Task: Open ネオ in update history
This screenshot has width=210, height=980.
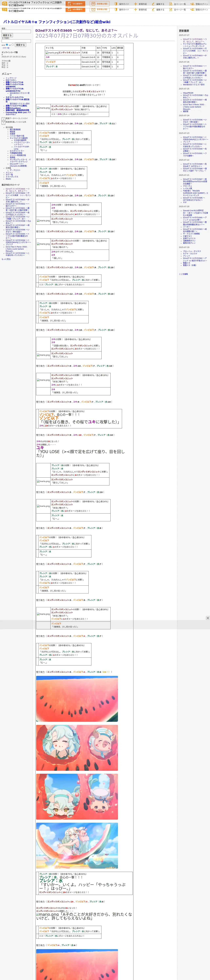Action: [184, 202]
